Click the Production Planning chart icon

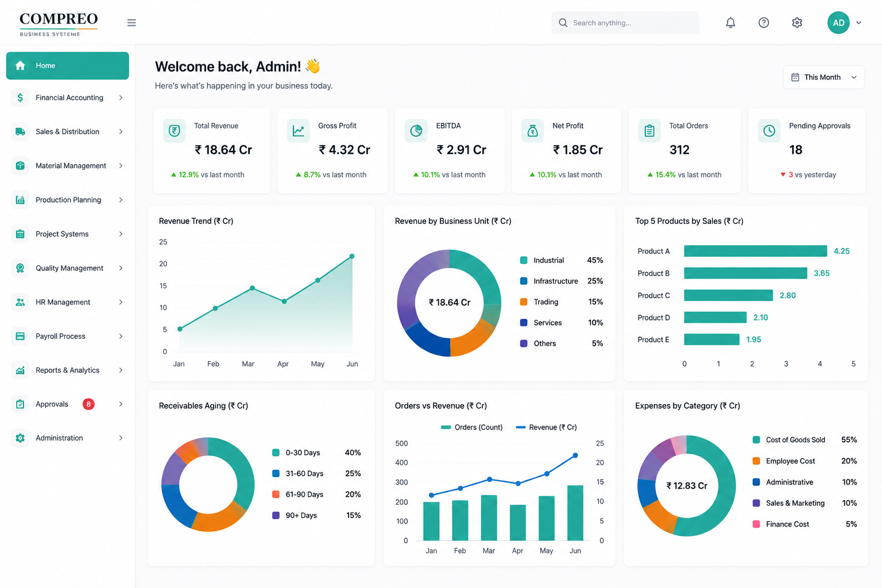tap(20, 200)
